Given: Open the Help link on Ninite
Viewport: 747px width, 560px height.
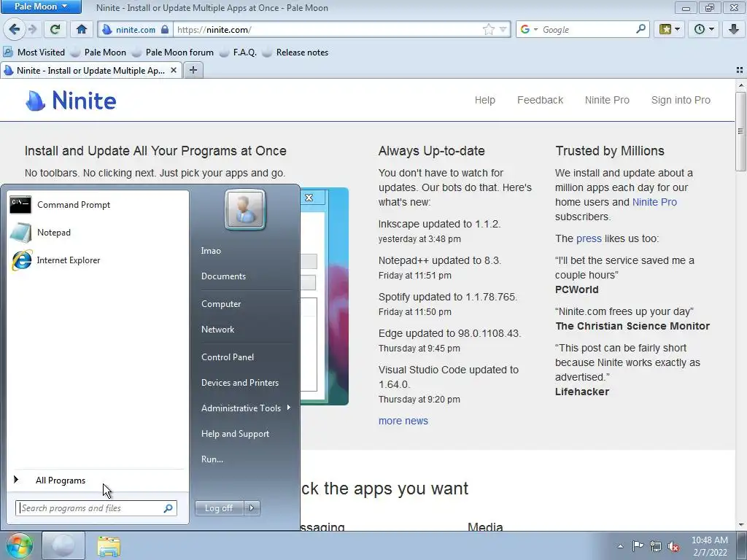Looking at the screenshot, I should (x=485, y=100).
